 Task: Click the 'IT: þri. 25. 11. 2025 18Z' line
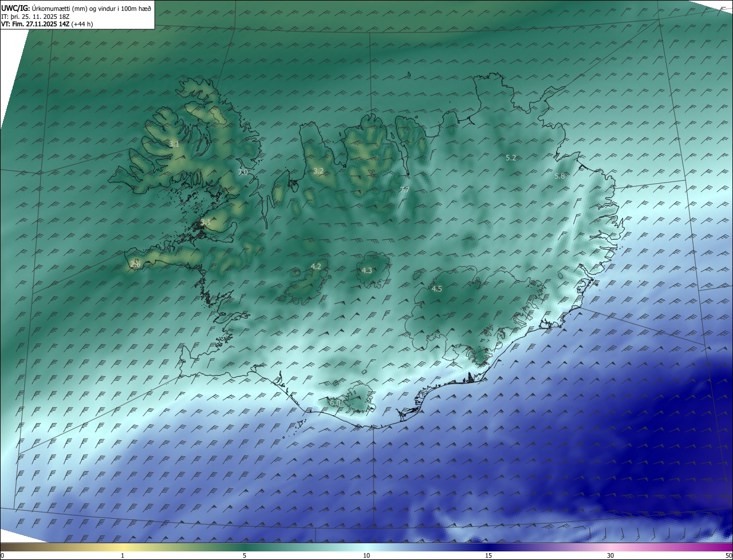point(36,17)
